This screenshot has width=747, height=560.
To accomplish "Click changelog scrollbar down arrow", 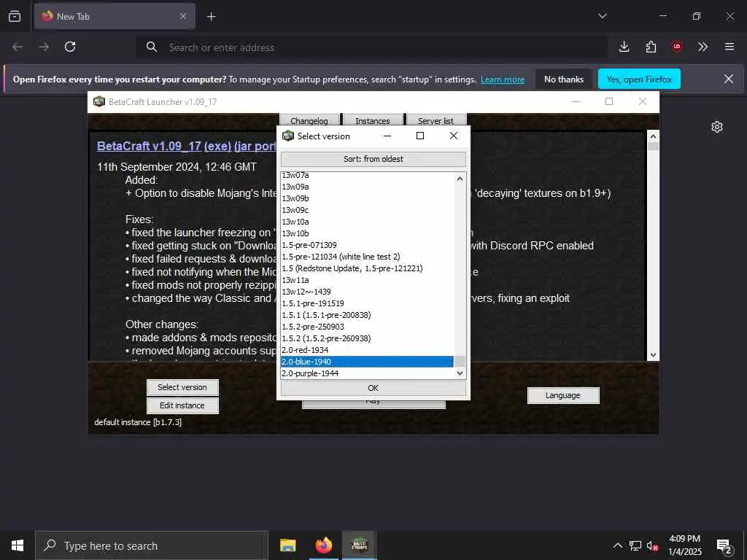I will (653, 355).
